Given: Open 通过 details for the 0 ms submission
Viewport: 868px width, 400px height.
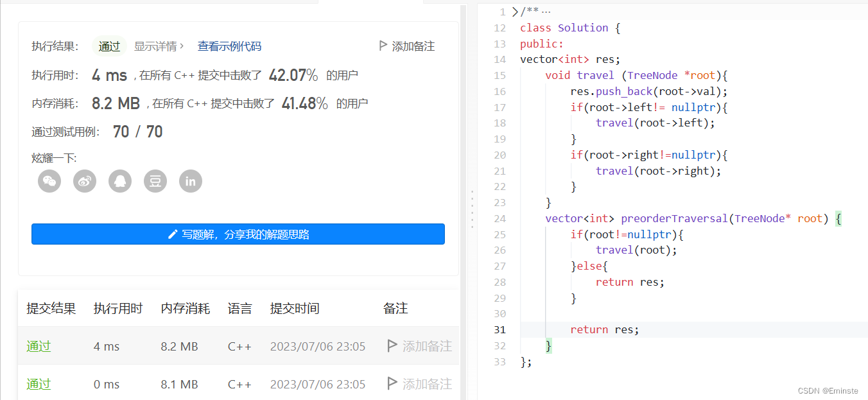Looking at the screenshot, I should click(38, 384).
